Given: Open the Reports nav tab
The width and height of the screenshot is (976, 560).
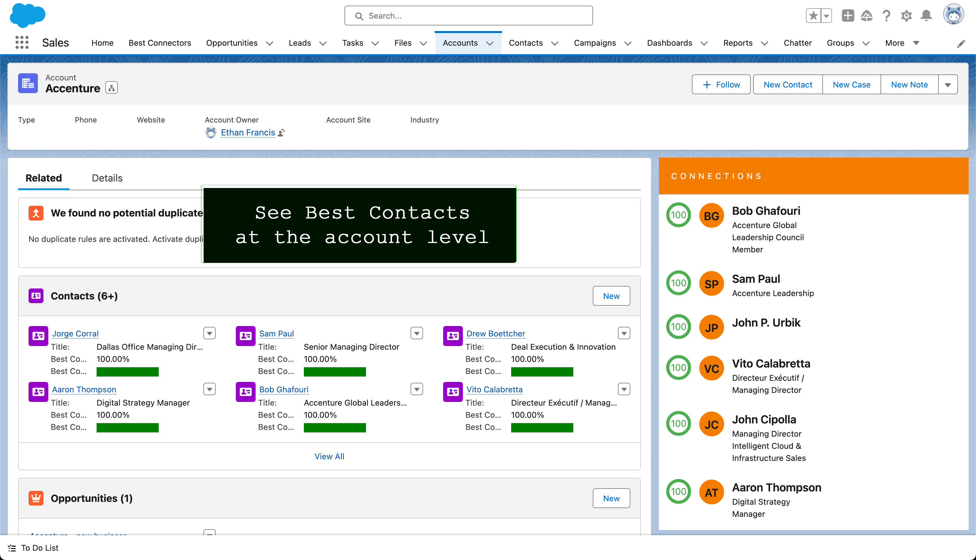Looking at the screenshot, I should (737, 43).
